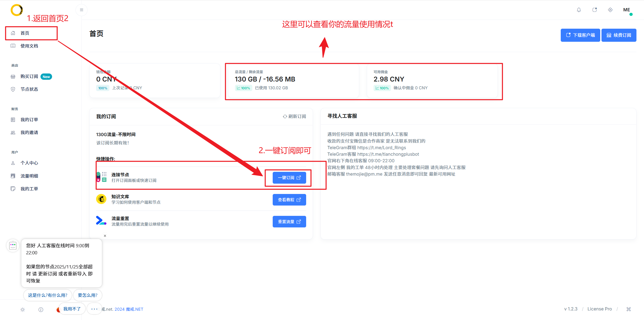This screenshot has width=644, height=320.
Task: Click the notification bell icon
Action: tap(579, 10)
